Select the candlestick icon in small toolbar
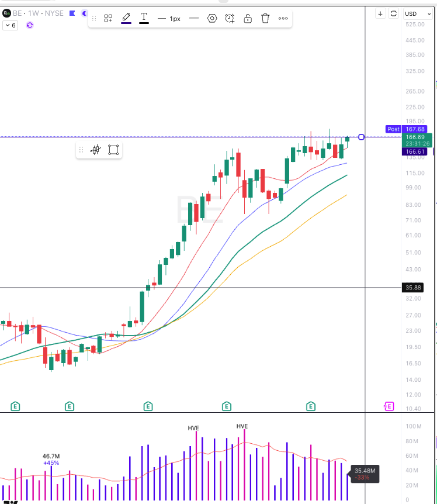Image resolution: width=437 pixels, height=504 pixels. (x=95, y=150)
